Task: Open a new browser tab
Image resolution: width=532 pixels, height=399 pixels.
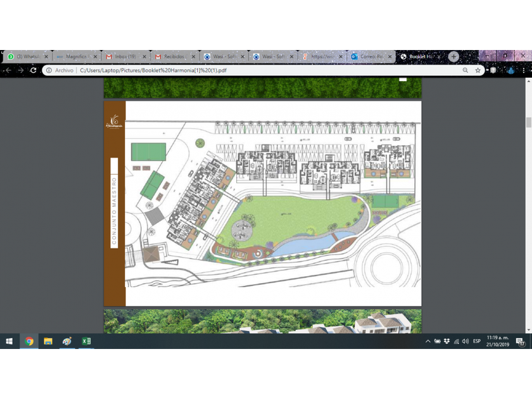Action: (453, 56)
